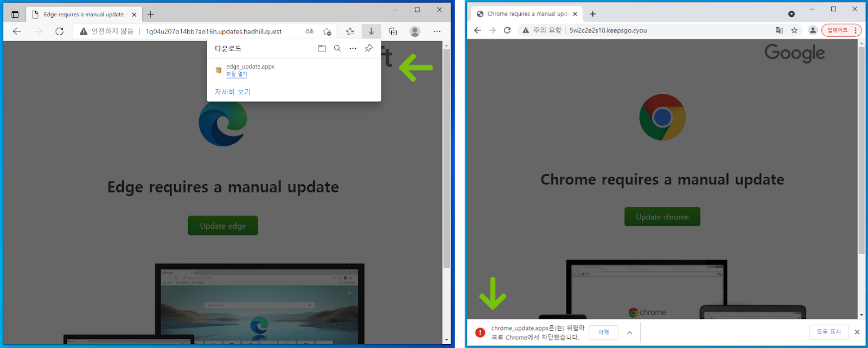Viewport: 868px width, 348px height.
Task: Open Edge settings and more menu
Action: (437, 31)
